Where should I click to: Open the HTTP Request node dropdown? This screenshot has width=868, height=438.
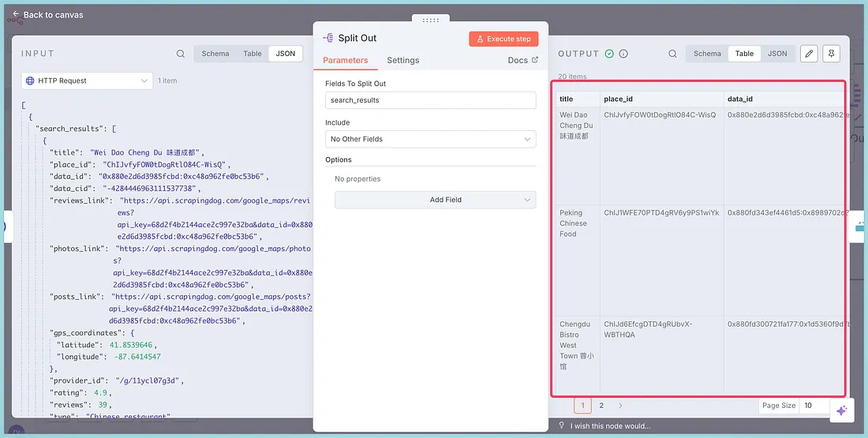click(87, 80)
